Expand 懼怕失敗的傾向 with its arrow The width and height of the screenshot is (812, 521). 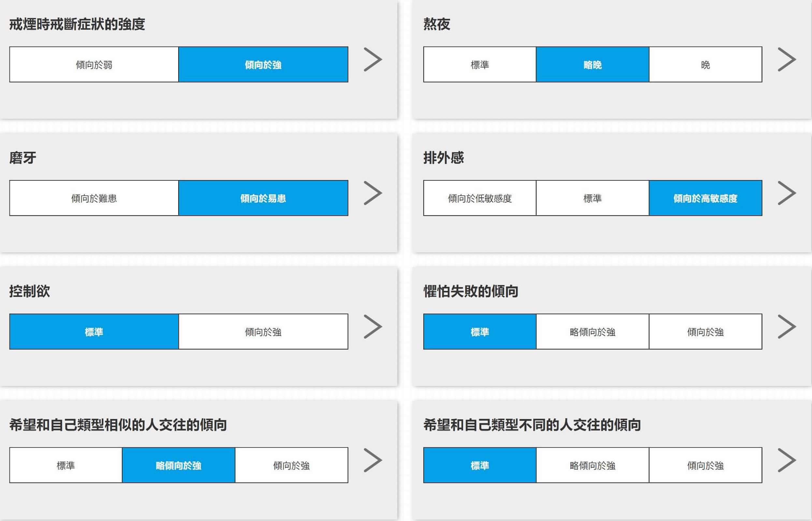point(787,327)
